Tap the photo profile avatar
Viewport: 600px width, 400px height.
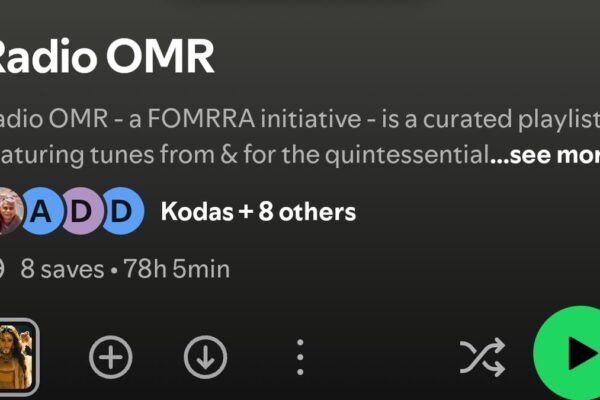tap(10, 211)
